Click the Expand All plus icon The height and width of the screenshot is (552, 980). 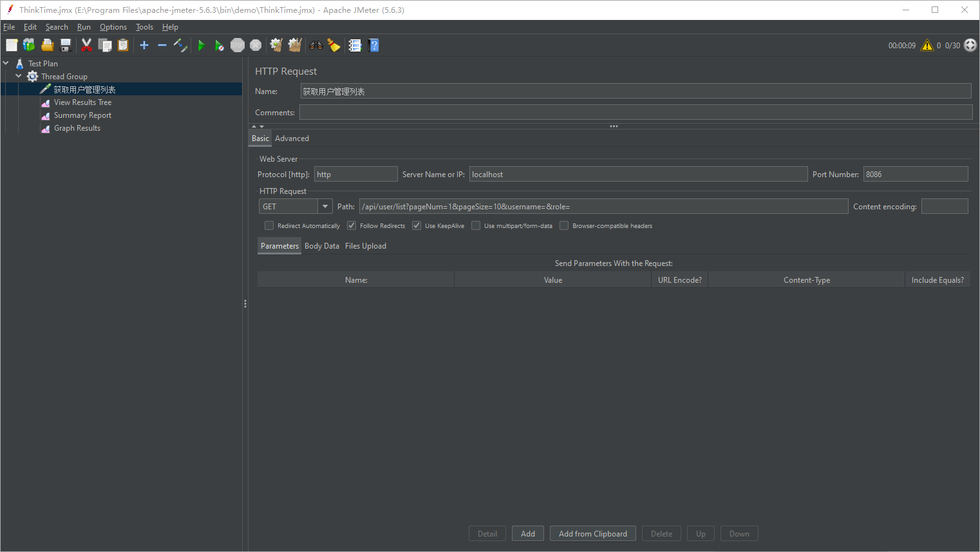point(144,45)
